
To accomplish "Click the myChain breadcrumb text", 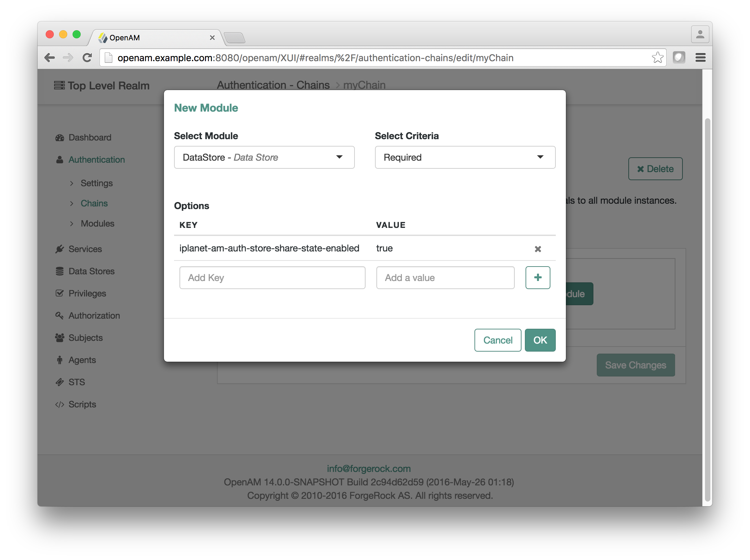I will [364, 85].
